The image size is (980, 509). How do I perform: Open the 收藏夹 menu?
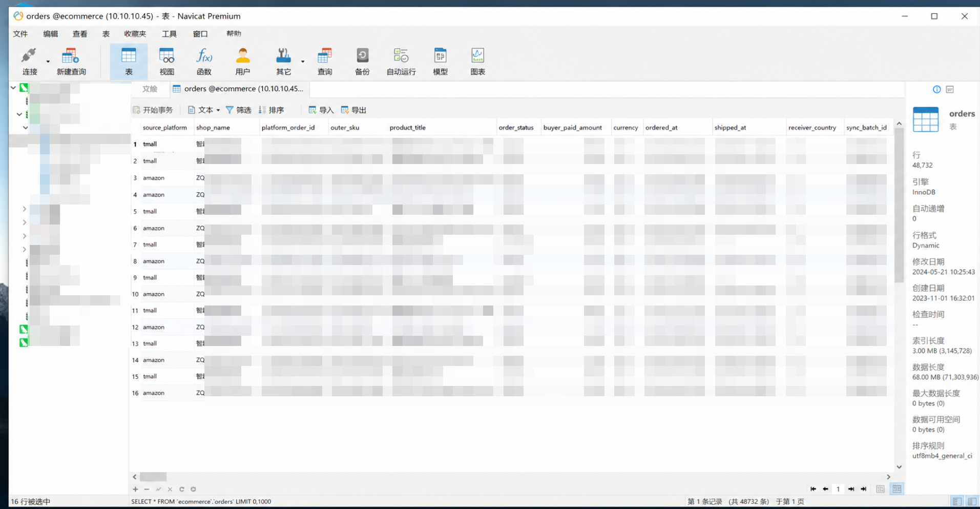135,34
